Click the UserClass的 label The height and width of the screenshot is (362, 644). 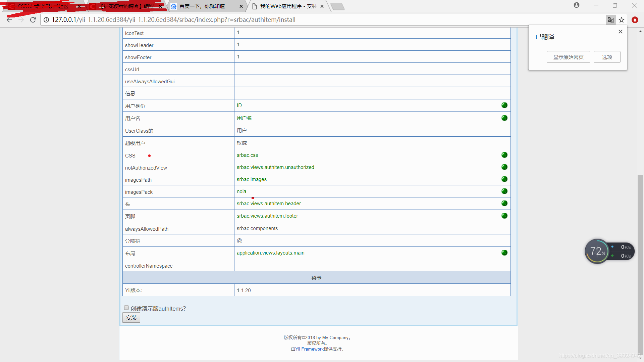139,131
